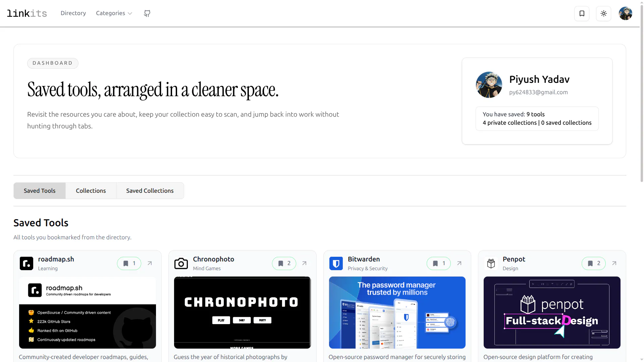
Task: Click the linkits logo
Action: [27, 13]
